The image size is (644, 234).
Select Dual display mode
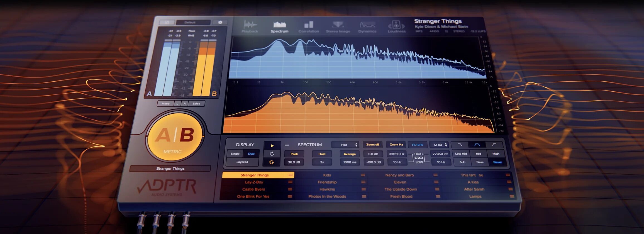click(251, 154)
